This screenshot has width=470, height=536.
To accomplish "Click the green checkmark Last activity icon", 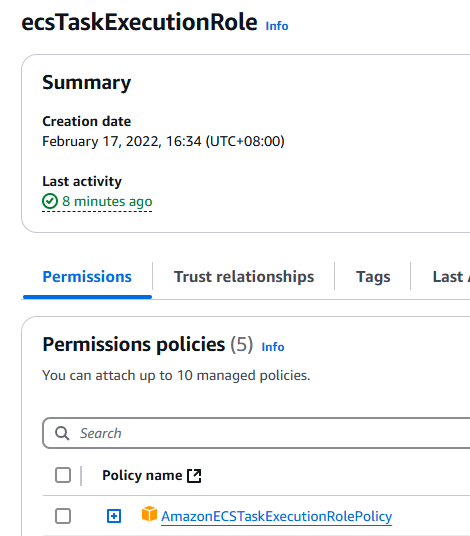I will click(x=50, y=201).
